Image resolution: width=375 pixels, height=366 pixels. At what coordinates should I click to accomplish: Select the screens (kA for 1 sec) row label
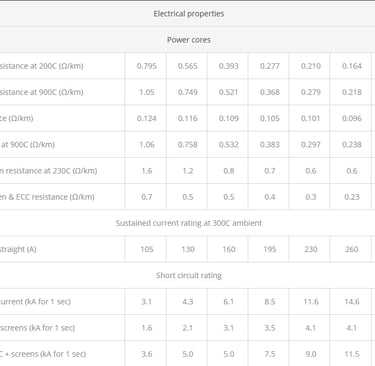37,328
